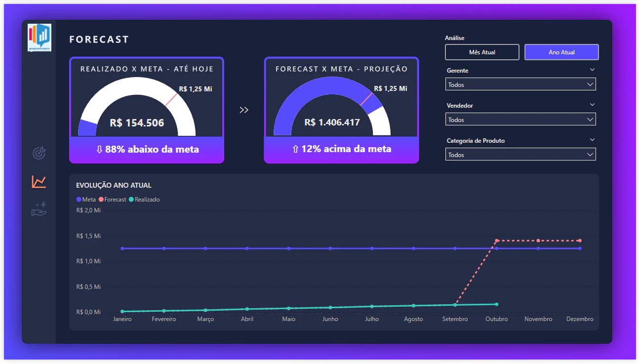This screenshot has height=364, width=639.
Task: Click the Abril label on the chart axis
Action: (247, 319)
